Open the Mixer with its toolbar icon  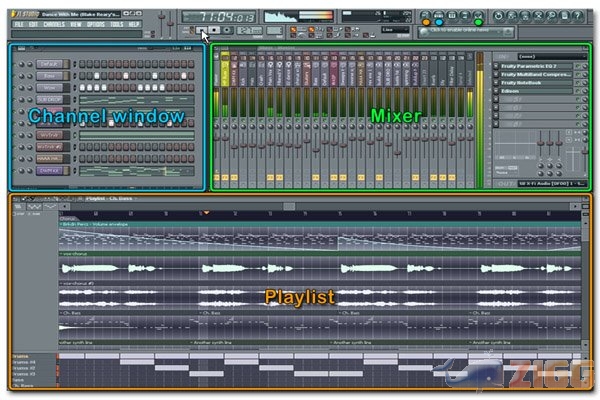(x=479, y=16)
